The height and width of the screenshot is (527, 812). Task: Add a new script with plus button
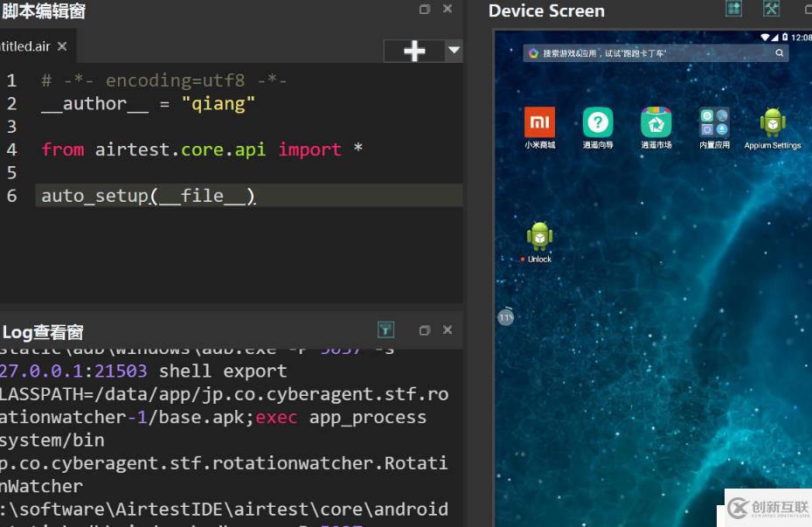(414, 51)
